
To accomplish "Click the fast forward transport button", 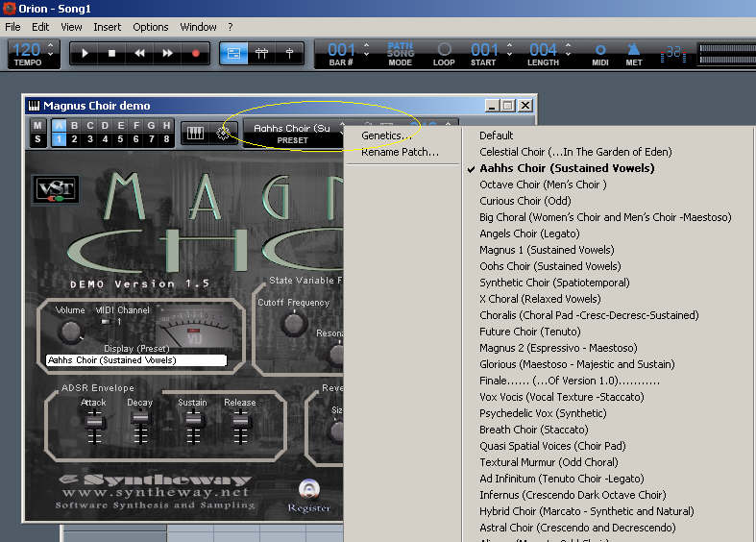I will tap(167, 53).
